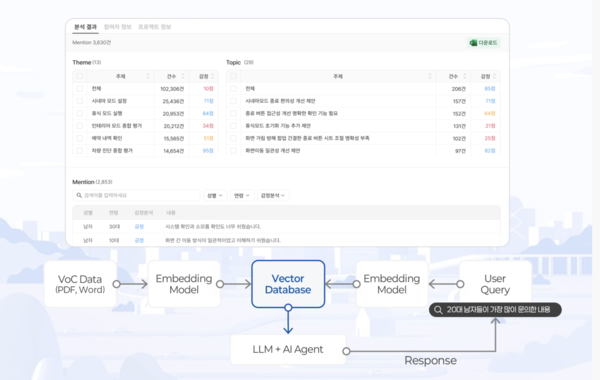Switch to the 참여자 정보 tab
Screen dimensions: 600x380
point(117,27)
